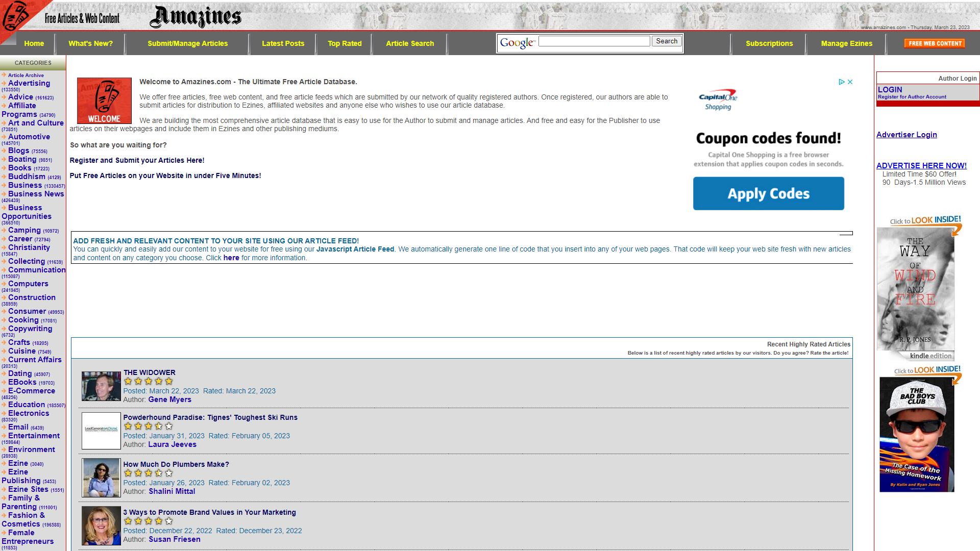Click Register for Author Account link
Viewport: 980px width, 551px height.
click(x=912, y=97)
